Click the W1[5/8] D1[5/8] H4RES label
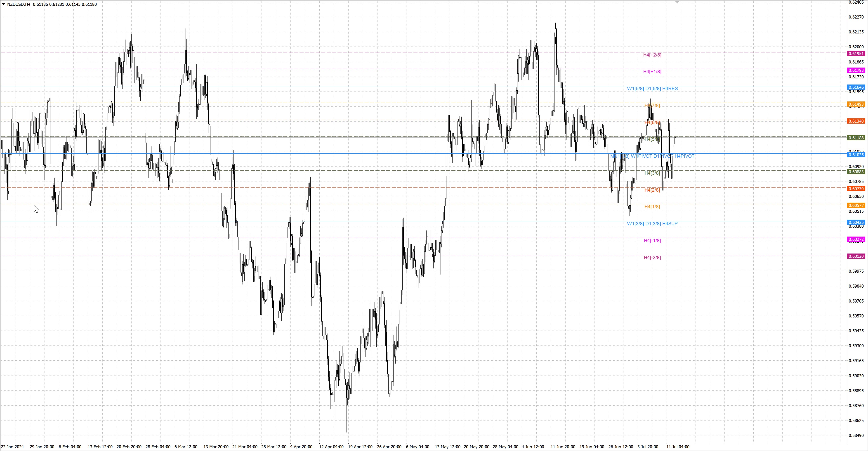 click(652, 89)
